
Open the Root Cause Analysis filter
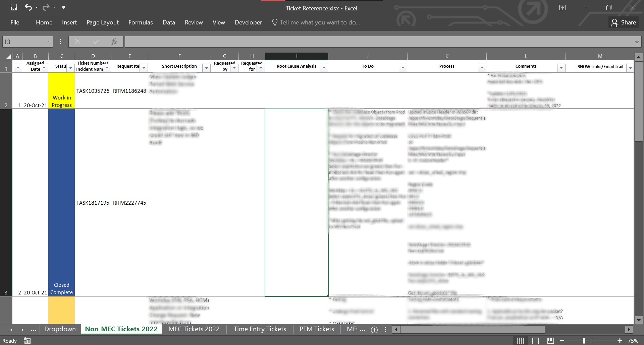(324, 68)
